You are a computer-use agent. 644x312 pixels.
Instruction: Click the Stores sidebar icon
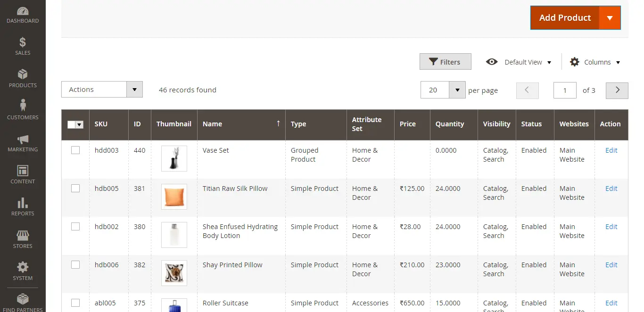[23, 236]
